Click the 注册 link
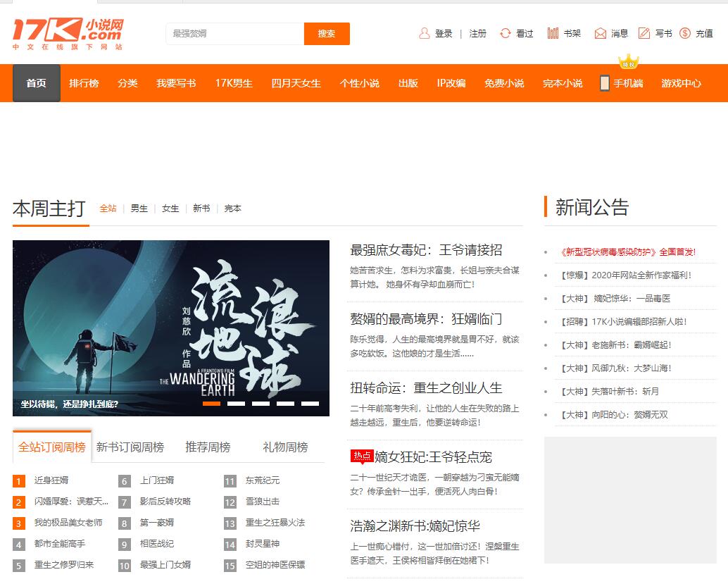 tap(477, 33)
